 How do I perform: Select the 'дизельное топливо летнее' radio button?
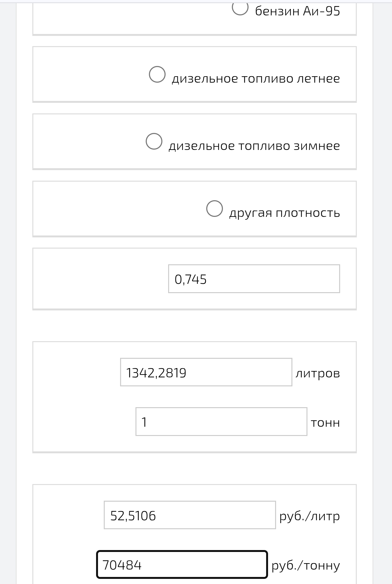click(157, 75)
